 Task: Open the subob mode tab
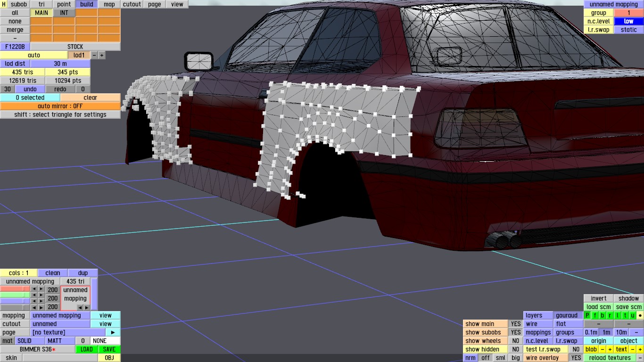[19, 4]
